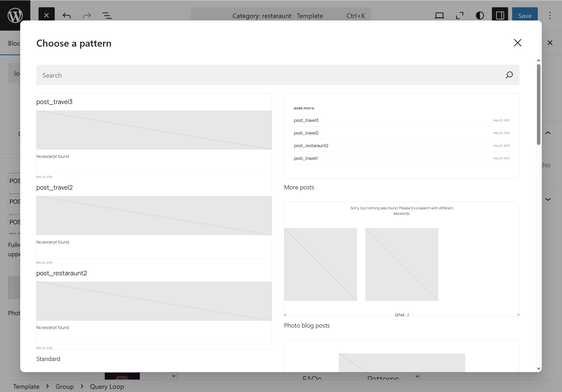The width and height of the screenshot is (562, 392).
Task: Open the Options three-dots menu
Action: (550, 16)
